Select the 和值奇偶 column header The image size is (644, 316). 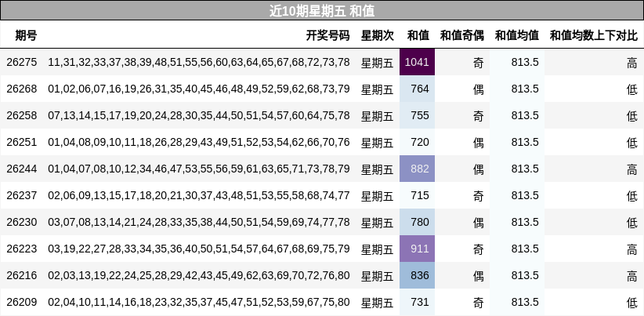(462, 36)
